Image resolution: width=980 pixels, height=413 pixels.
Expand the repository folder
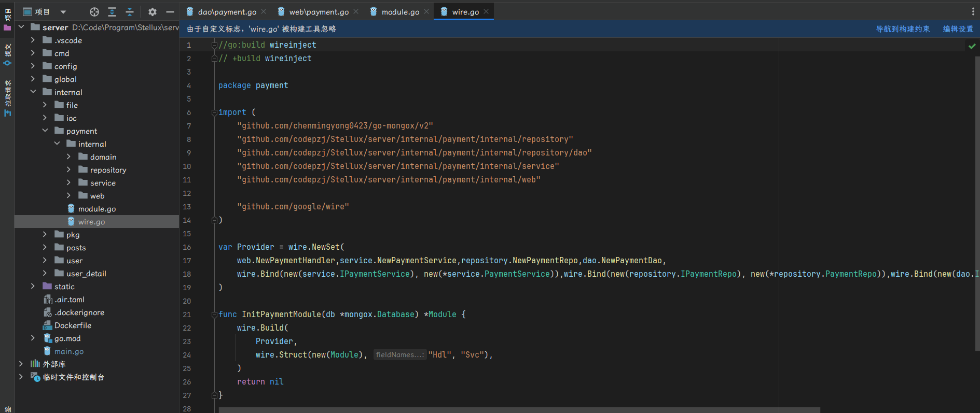(69, 169)
